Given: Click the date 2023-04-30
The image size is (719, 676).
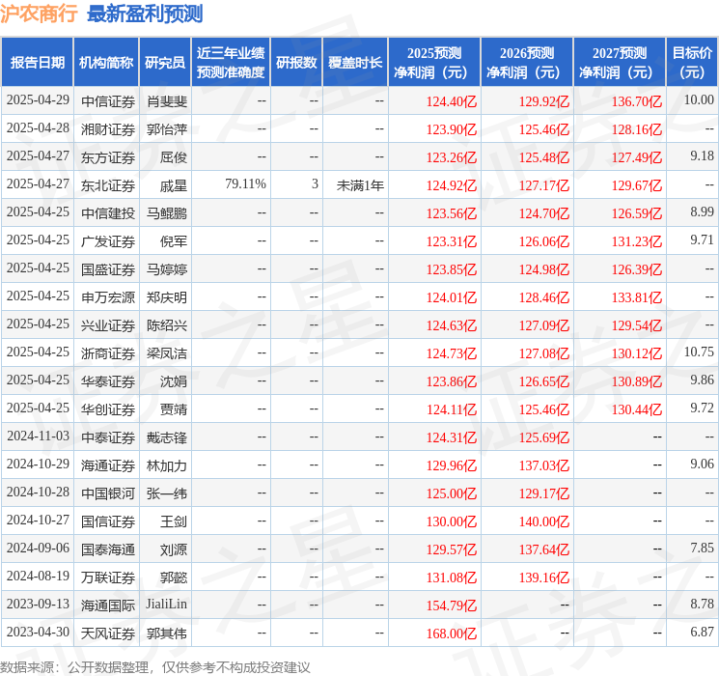Looking at the screenshot, I should [38, 632].
